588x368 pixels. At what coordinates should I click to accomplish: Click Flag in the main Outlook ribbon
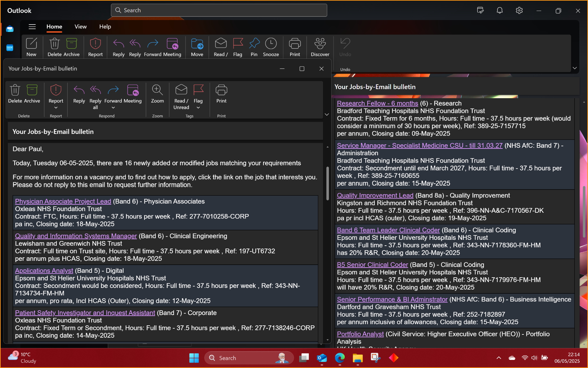[x=238, y=47]
